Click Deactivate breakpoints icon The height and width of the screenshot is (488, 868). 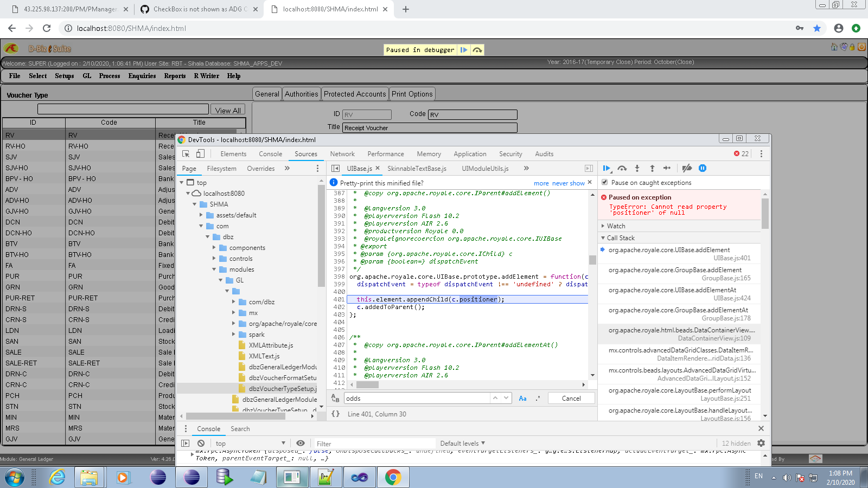point(687,168)
